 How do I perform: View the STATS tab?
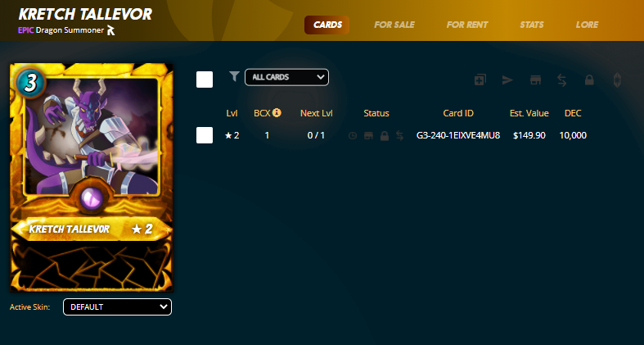(x=531, y=25)
